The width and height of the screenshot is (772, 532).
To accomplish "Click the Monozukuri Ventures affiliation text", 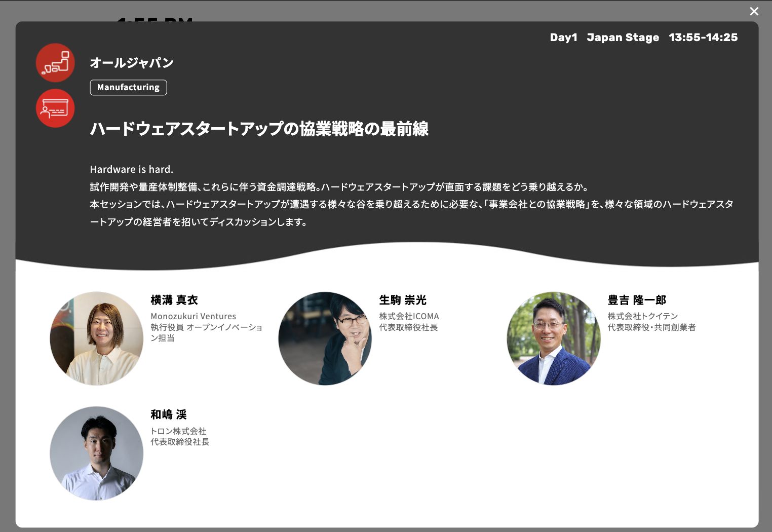I will tap(193, 316).
